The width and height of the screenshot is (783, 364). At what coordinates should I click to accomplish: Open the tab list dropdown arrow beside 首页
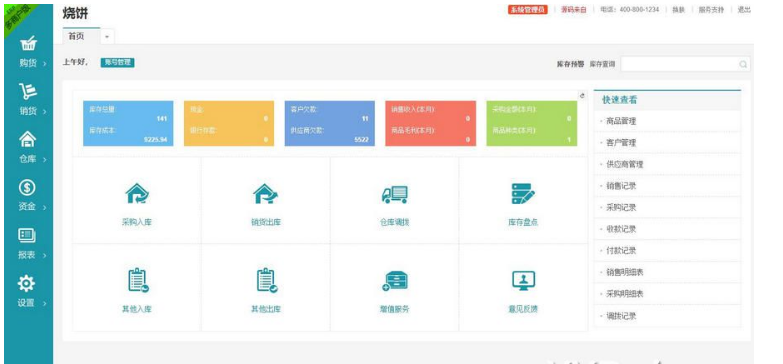point(107,37)
